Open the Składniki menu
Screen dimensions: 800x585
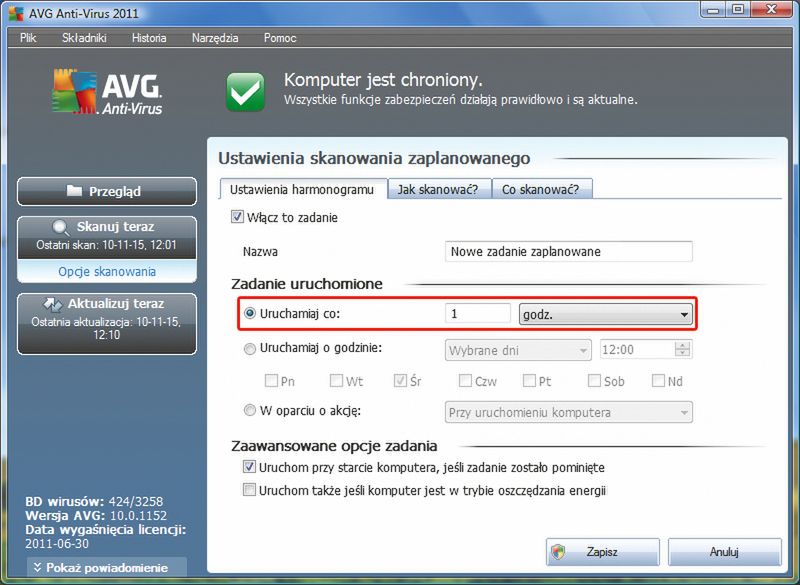[84, 38]
